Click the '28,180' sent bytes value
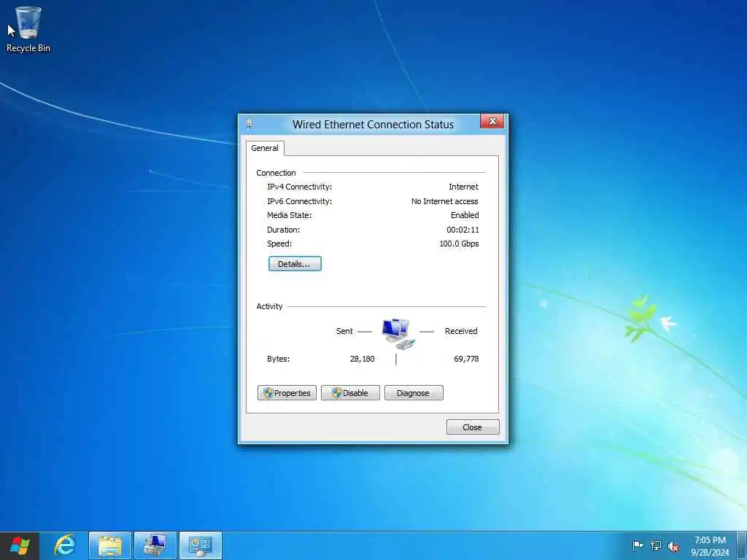Viewport: 747px width, 560px height. coord(362,359)
